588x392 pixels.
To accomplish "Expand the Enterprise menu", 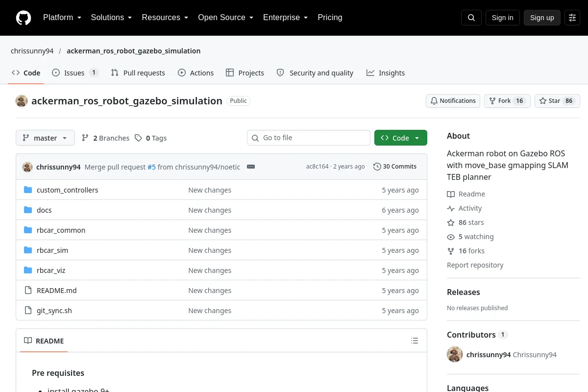I will pos(286,18).
